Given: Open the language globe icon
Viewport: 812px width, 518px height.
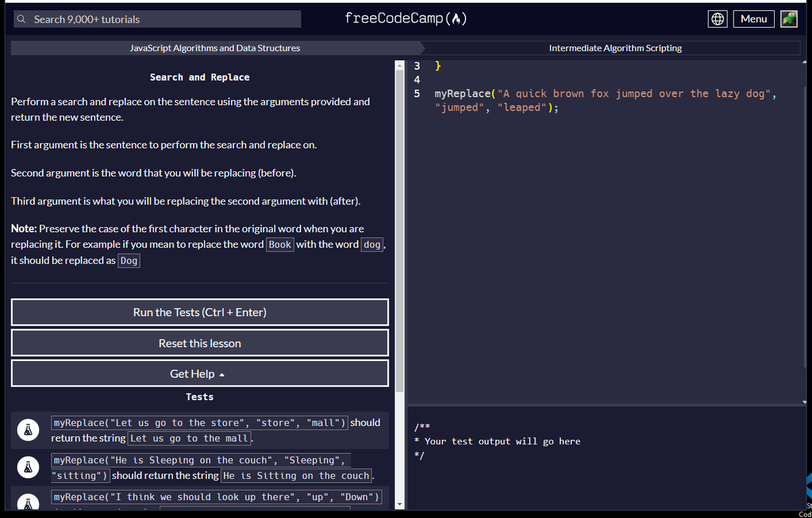Looking at the screenshot, I should click(x=718, y=19).
